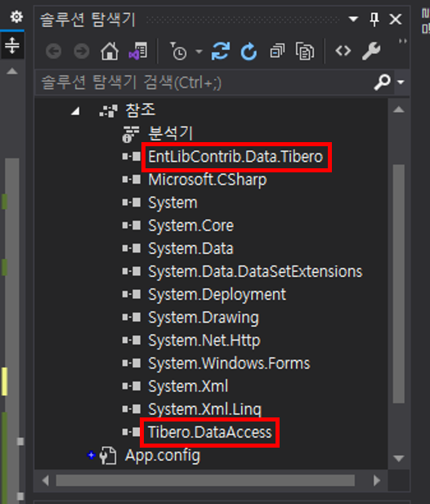Select System.Drawing reference

pos(204,318)
